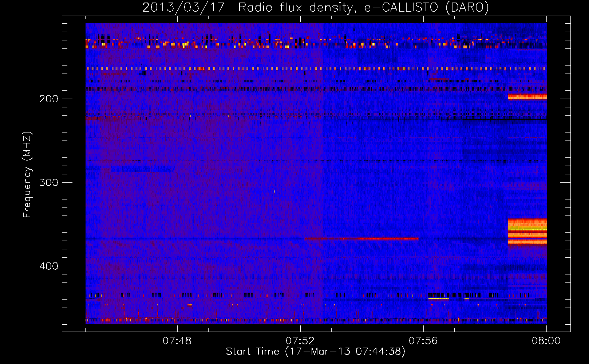This screenshot has width=589, height=364.
Task: Click the 07:52 time tick label
Action: 300,341
